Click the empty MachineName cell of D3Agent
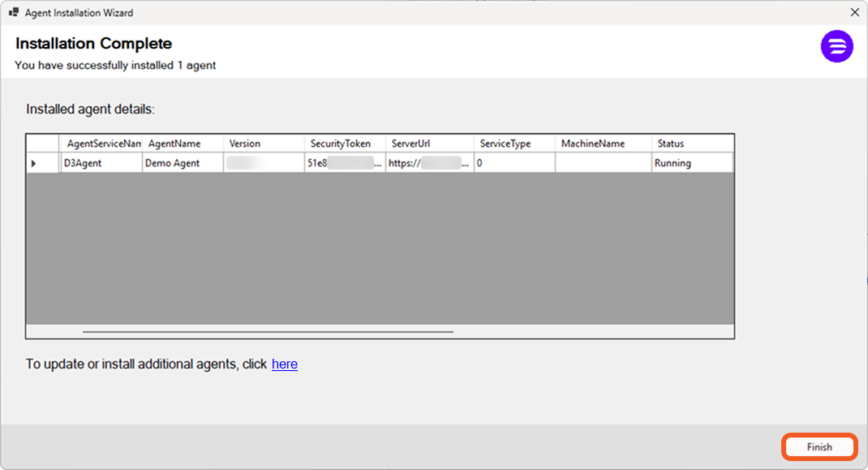Image resolution: width=868 pixels, height=470 pixels. [x=603, y=163]
